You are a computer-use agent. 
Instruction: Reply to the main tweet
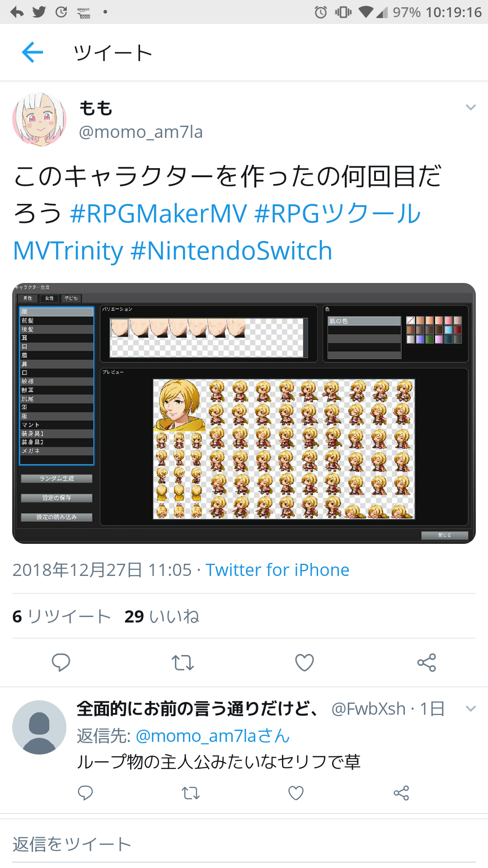point(61,663)
